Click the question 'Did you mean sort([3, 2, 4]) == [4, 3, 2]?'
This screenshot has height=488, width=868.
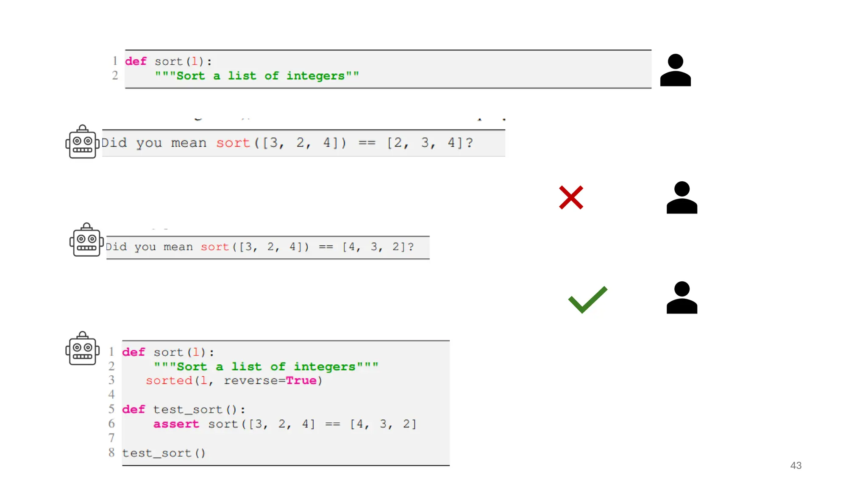pos(259,247)
